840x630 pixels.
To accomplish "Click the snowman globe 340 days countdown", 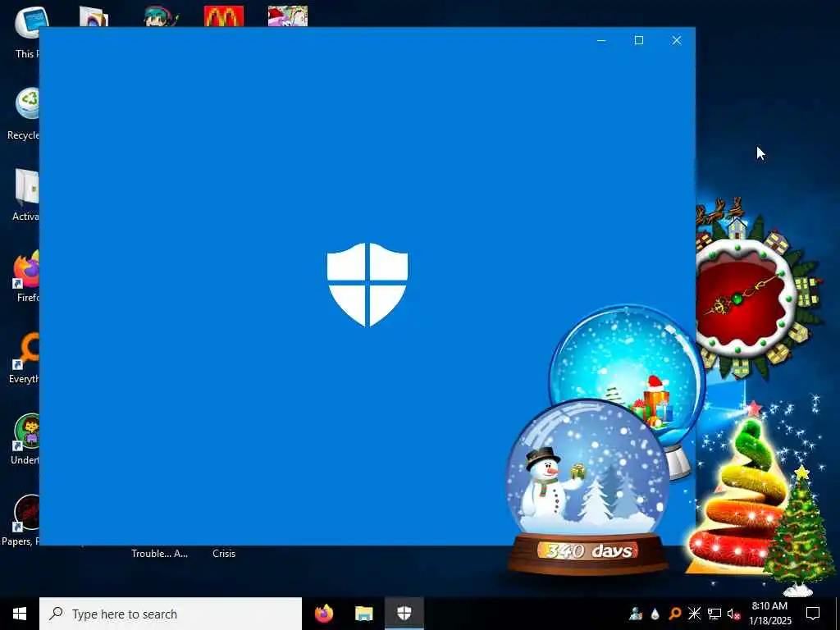I will [x=587, y=487].
